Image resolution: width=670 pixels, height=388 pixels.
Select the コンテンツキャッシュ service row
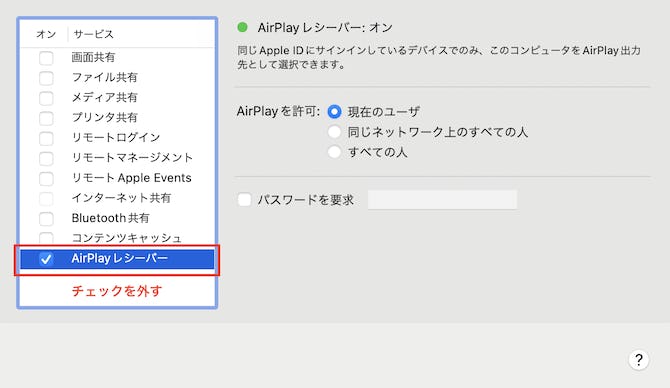pyautogui.click(x=117, y=238)
